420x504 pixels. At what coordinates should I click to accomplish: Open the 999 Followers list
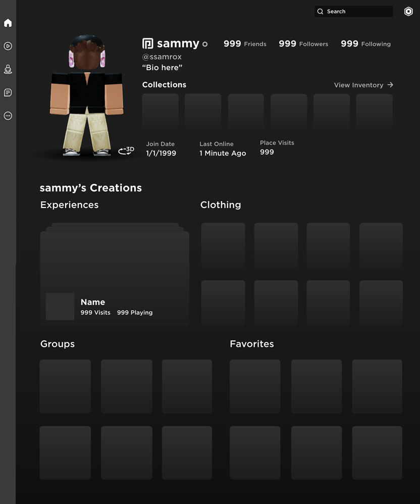coord(303,44)
